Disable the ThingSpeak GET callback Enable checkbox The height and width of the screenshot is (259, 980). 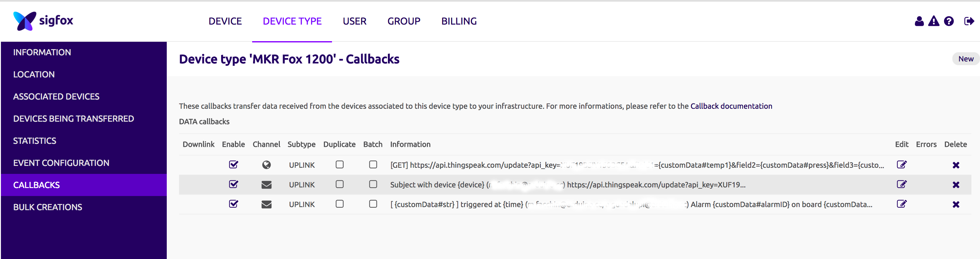(234, 165)
